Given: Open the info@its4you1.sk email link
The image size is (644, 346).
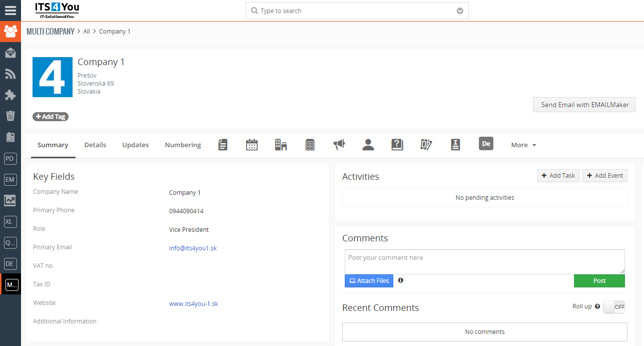Looking at the screenshot, I should click(193, 248).
